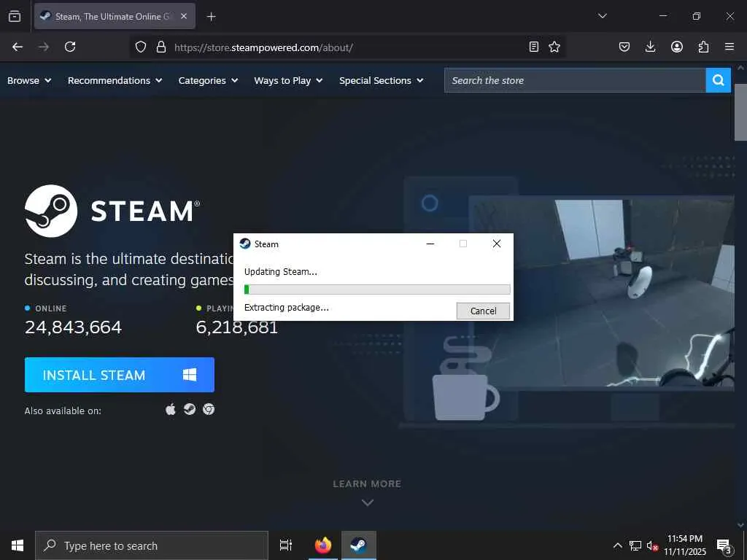The width and height of the screenshot is (747, 560).
Task: Open the Windows Start menu
Action: (x=18, y=545)
